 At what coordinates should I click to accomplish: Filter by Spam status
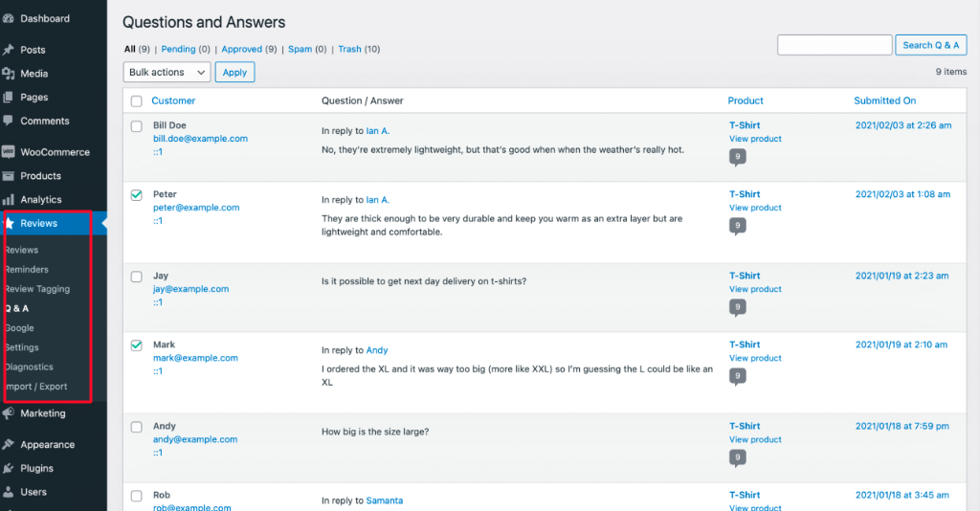(x=300, y=50)
